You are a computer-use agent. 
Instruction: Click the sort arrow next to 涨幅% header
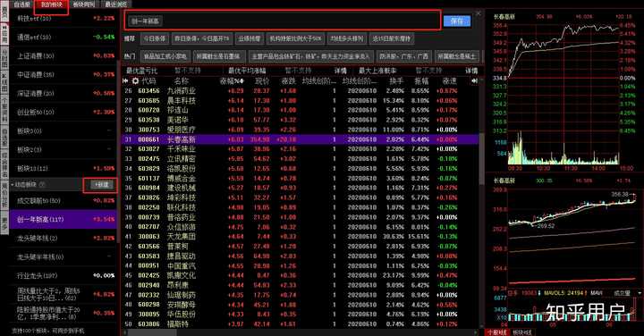click(x=241, y=81)
